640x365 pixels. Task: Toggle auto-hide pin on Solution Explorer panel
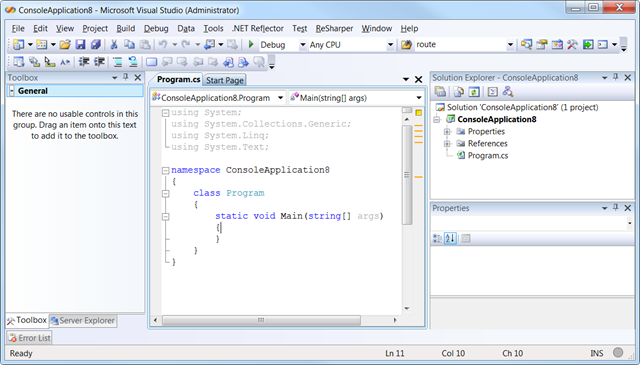click(x=616, y=77)
